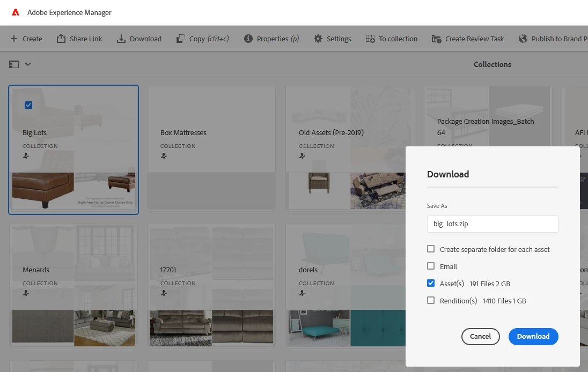Click Copy (ctrl+c) toolbar label
The image size is (588, 372).
(209, 39)
